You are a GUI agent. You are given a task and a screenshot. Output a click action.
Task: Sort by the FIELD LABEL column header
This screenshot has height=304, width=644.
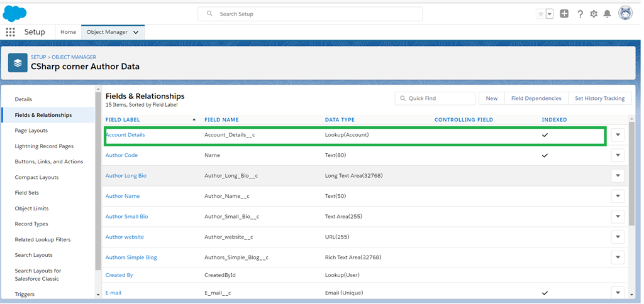point(123,120)
